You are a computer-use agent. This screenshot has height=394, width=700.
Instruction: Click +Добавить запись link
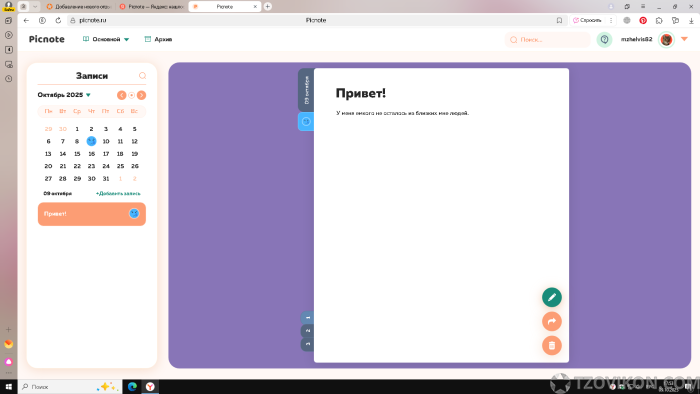(118, 194)
